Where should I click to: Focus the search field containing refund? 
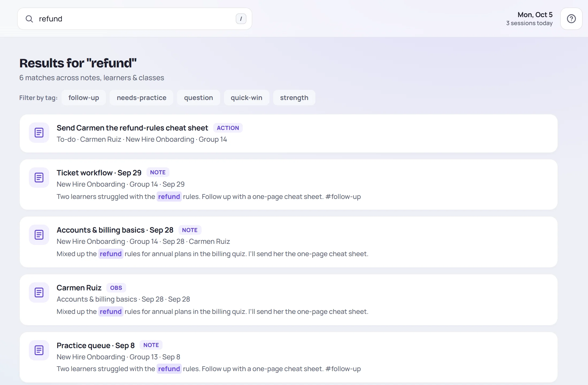[x=135, y=19]
